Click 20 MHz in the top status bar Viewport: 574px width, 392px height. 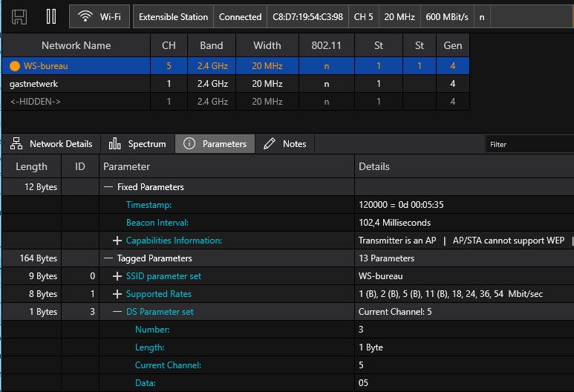click(399, 17)
